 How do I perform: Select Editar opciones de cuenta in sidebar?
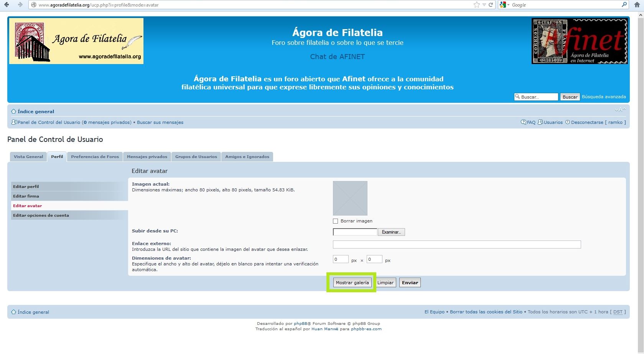click(69, 215)
